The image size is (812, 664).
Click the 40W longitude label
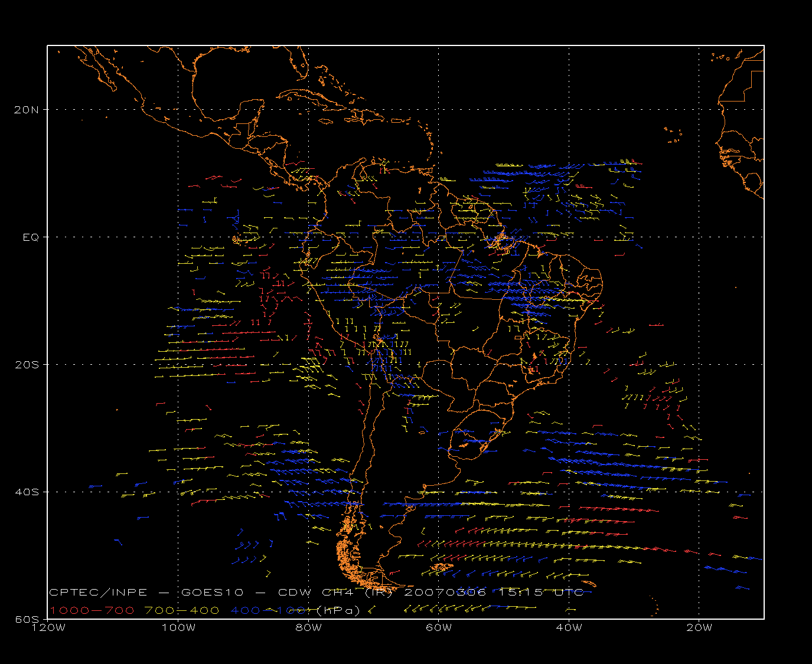[x=569, y=628]
